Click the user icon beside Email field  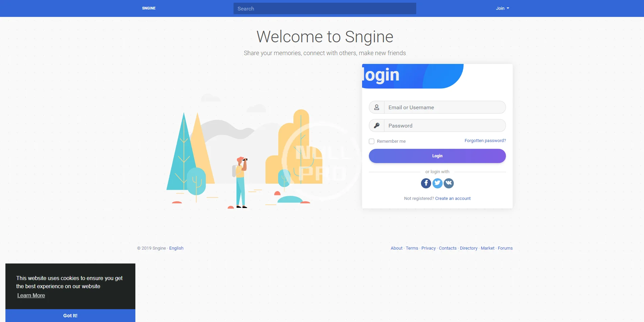click(377, 107)
